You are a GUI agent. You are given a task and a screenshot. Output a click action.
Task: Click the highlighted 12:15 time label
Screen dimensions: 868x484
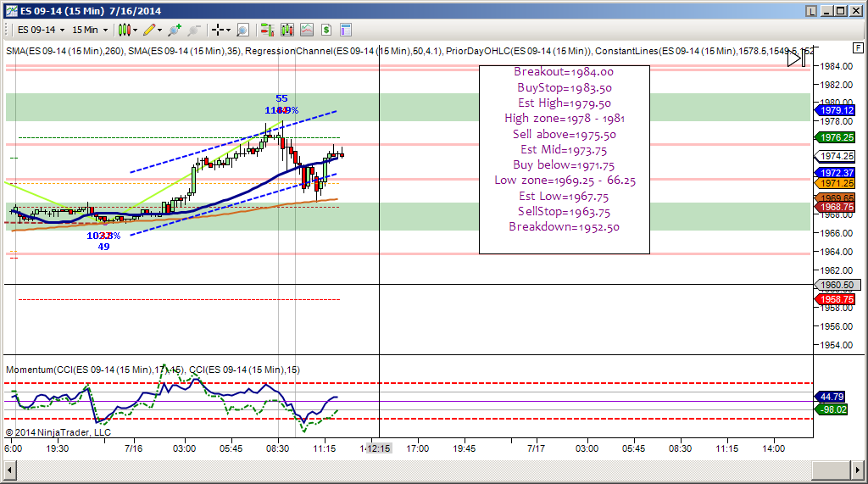pyautogui.click(x=379, y=448)
